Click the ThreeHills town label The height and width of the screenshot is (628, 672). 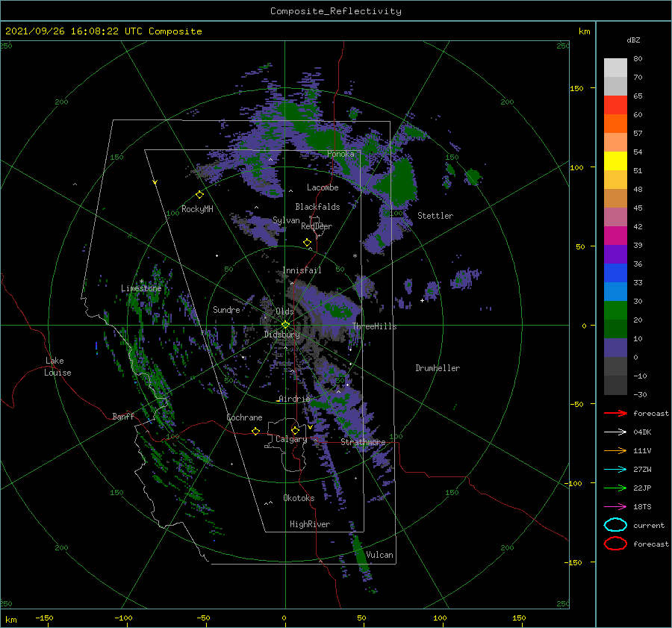click(374, 326)
